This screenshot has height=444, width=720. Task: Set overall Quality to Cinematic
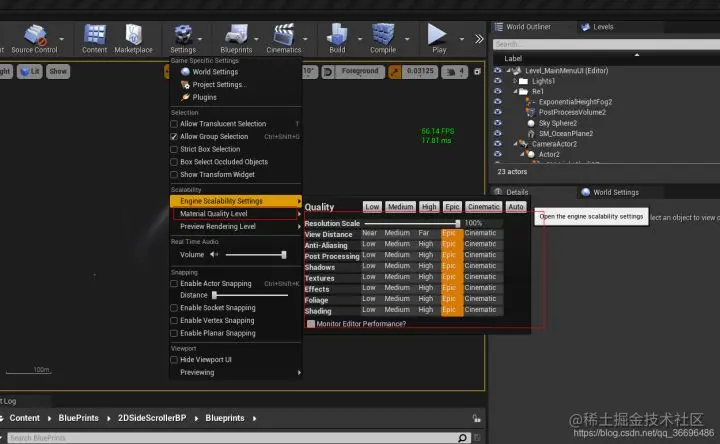(x=483, y=207)
